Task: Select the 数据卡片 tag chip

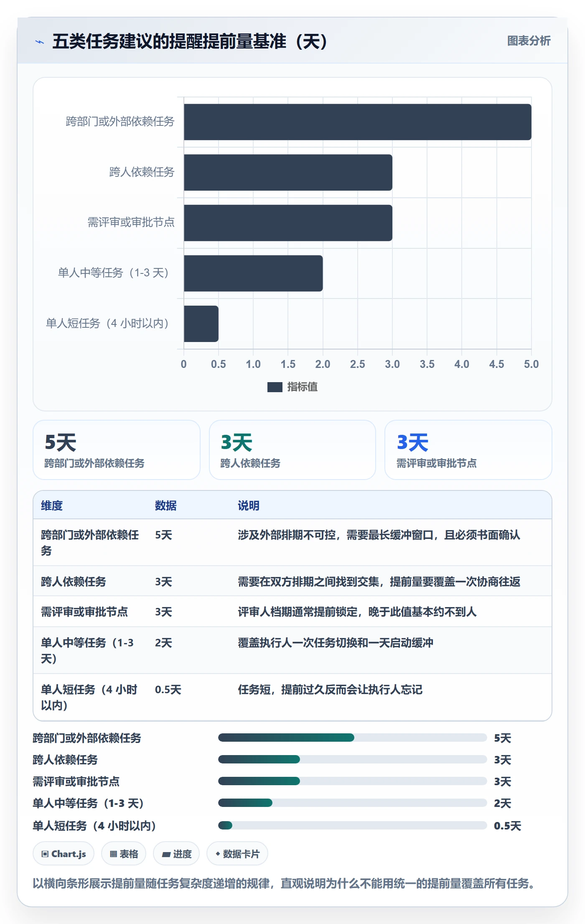Action: 237,854
